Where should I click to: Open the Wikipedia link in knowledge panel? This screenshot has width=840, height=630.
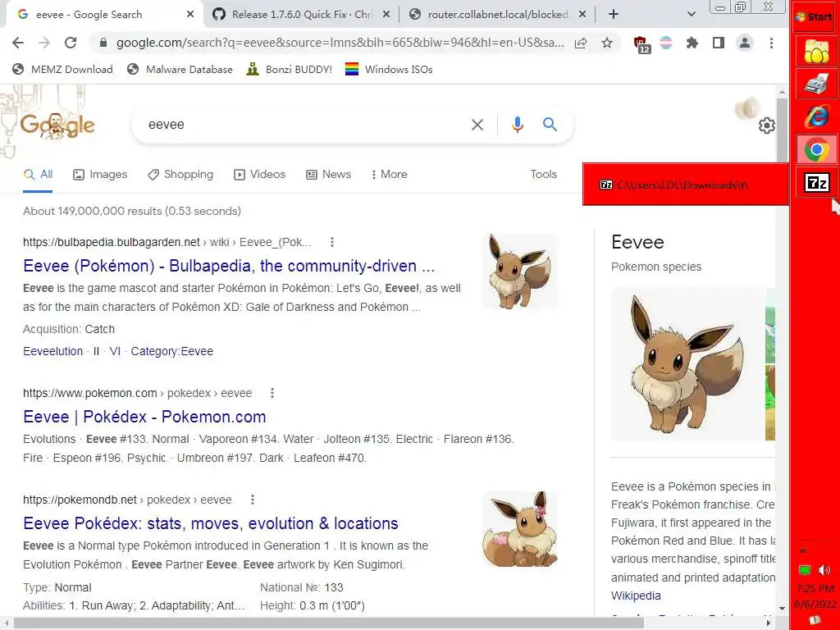pos(636,596)
